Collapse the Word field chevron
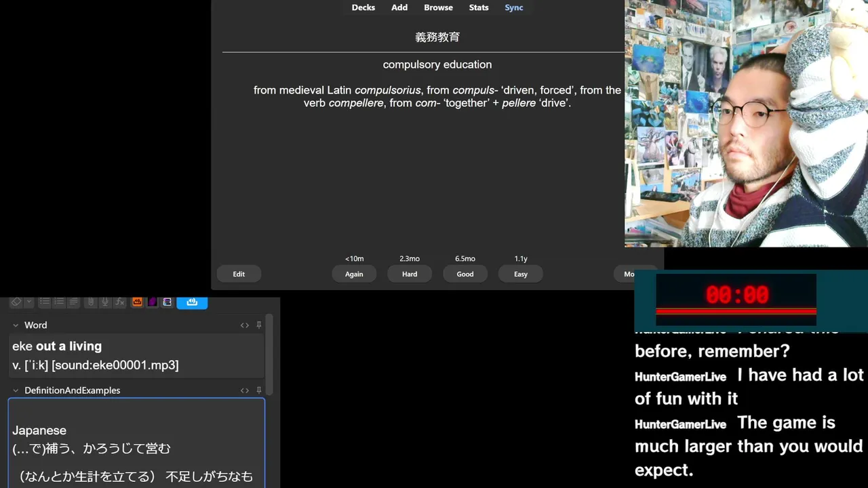868x488 pixels. click(16, 325)
